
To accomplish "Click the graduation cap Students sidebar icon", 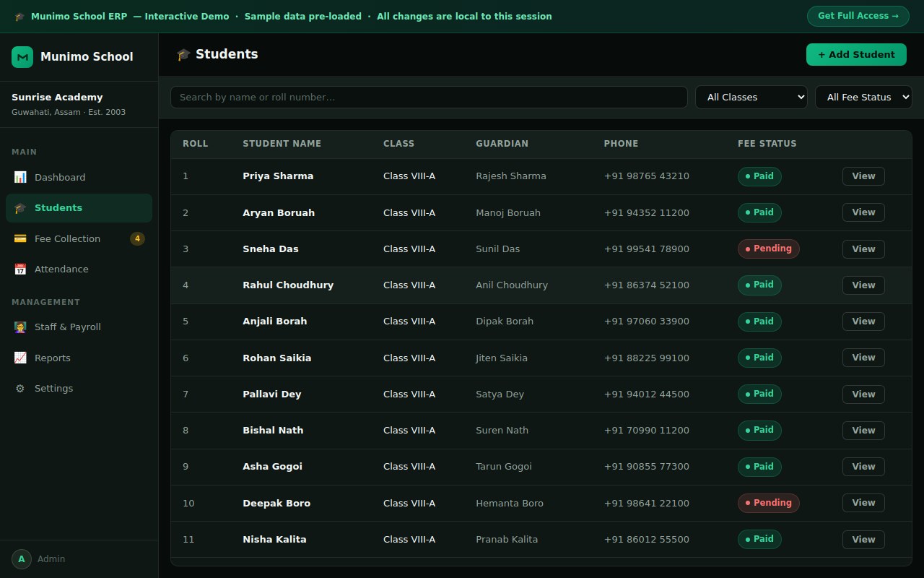I will 20,208.
